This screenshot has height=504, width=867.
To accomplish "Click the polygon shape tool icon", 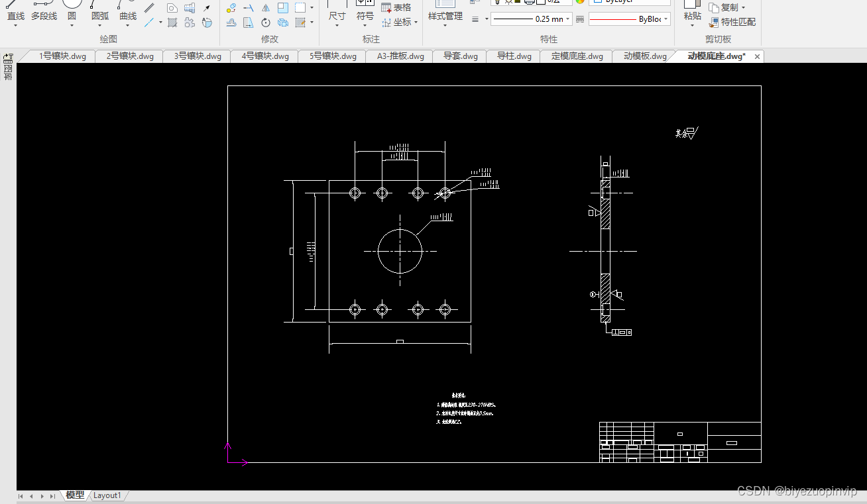I will coord(172,8).
